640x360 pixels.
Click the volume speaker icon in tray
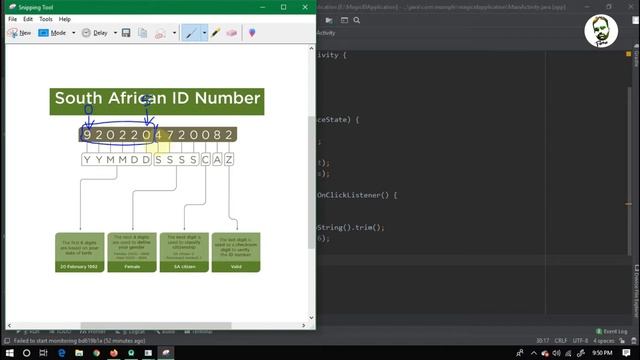tap(556, 353)
